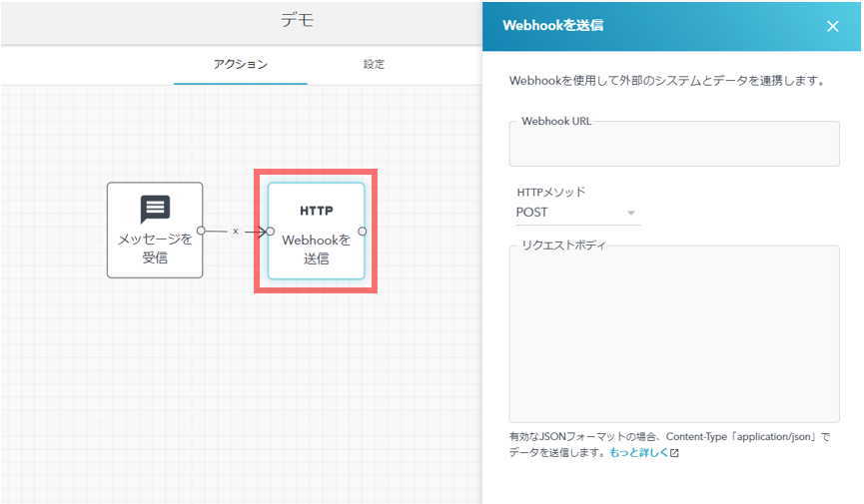Focus the Webhook URL input field
Screen dimensions: 864x504
point(673,145)
